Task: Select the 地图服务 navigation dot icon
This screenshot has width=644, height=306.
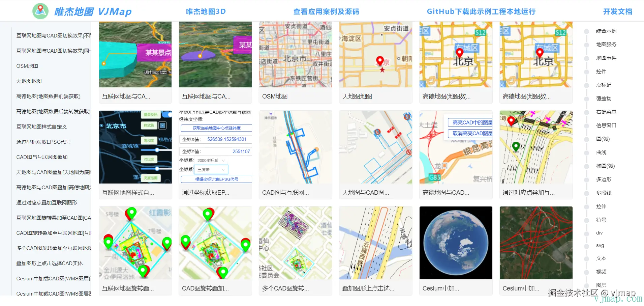Action: tap(586, 45)
